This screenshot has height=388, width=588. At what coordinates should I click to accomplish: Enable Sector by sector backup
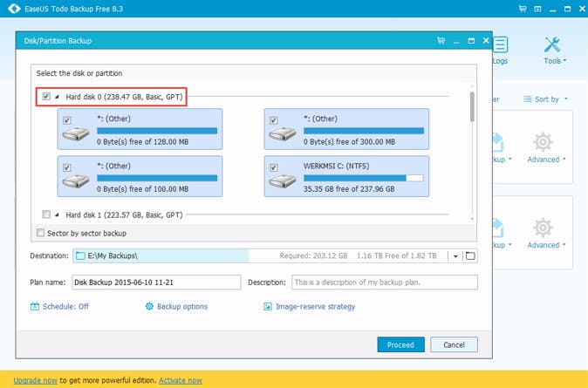(40, 233)
